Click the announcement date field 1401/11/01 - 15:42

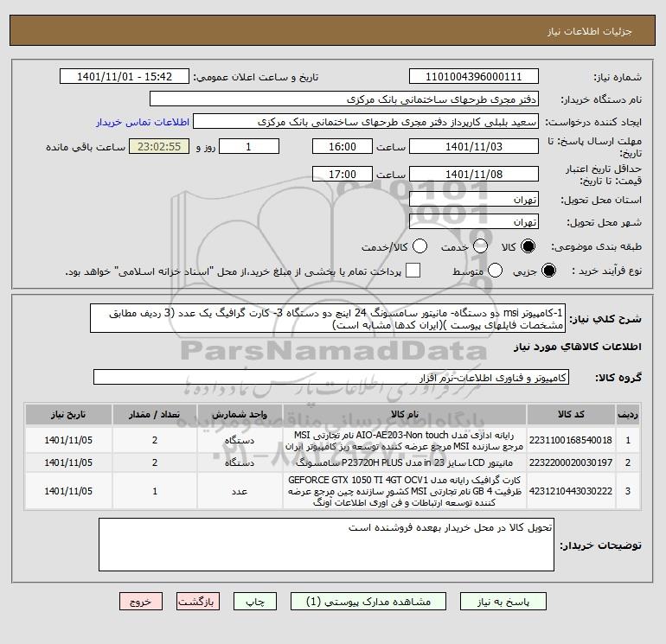125,77
